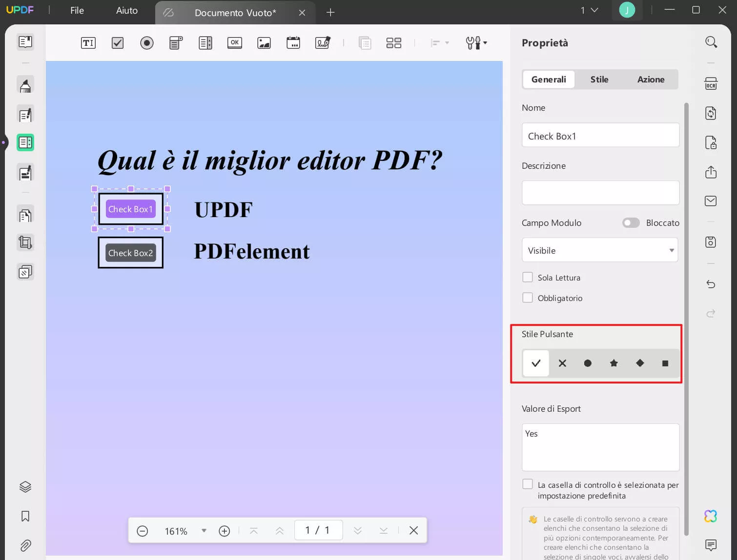
Task: Choose the cross button style
Action: 562,363
